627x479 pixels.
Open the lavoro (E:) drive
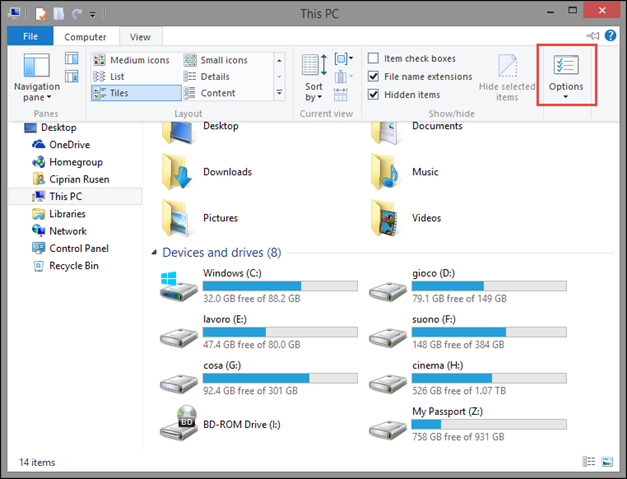click(x=258, y=332)
